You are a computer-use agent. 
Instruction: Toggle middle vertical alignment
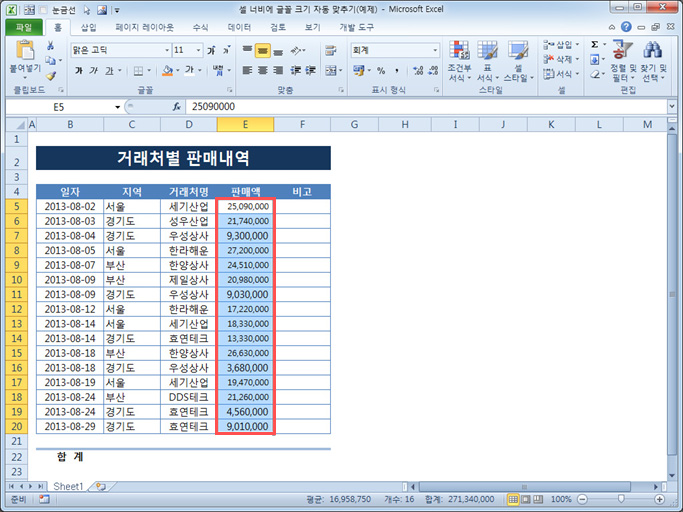click(x=262, y=50)
